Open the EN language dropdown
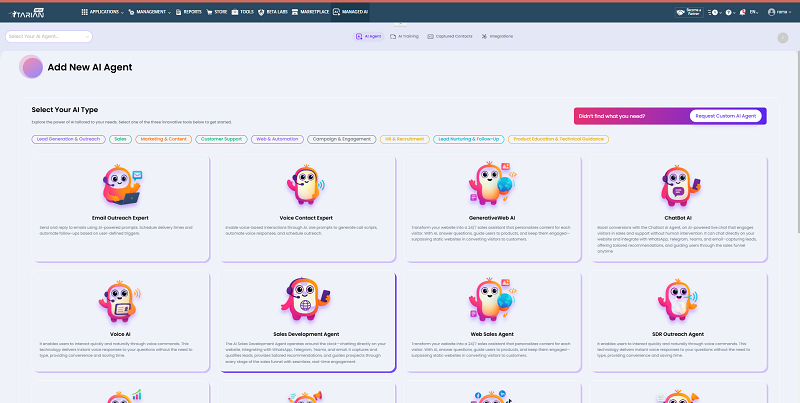Screen dimensions: 800x403 pyautogui.click(x=754, y=12)
